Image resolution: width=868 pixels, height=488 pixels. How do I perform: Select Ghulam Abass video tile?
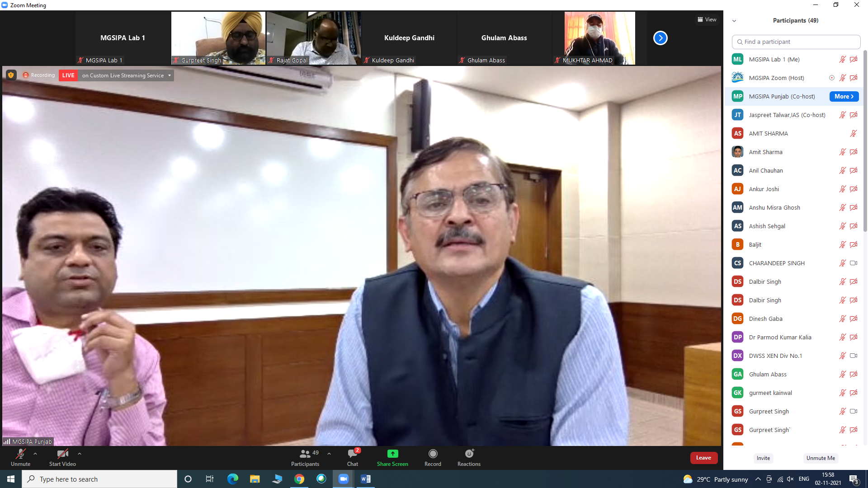coord(504,38)
